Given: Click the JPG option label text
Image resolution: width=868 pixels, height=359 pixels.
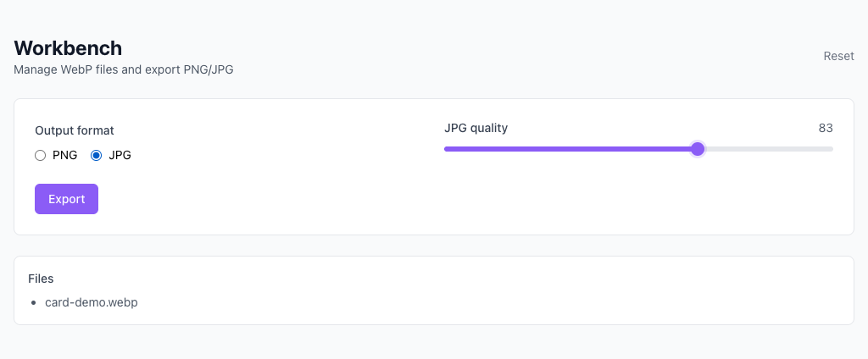Looking at the screenshot, I should (x=120, y=155).
